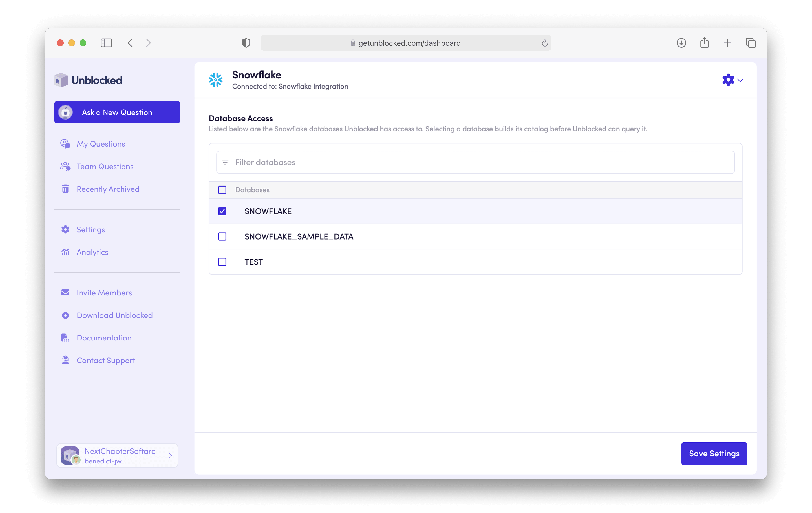Click the Analytics chart icon

click(x=65, y=252)
